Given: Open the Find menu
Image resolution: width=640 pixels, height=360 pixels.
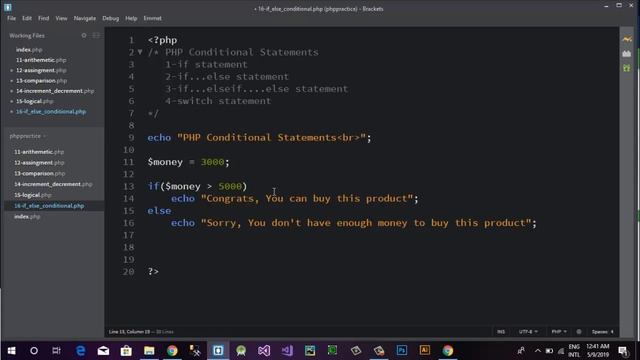Looking at the screenshot, I should [43, 18].
